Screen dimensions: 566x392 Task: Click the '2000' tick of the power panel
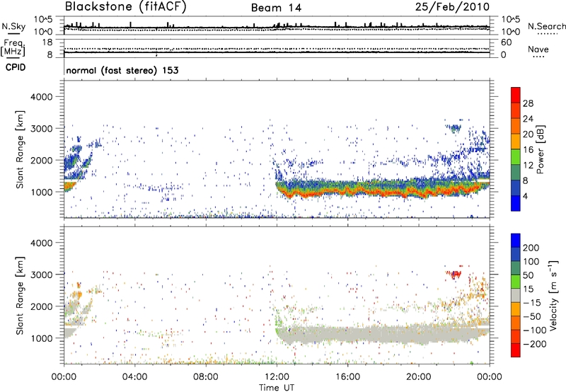coord(42,160)
